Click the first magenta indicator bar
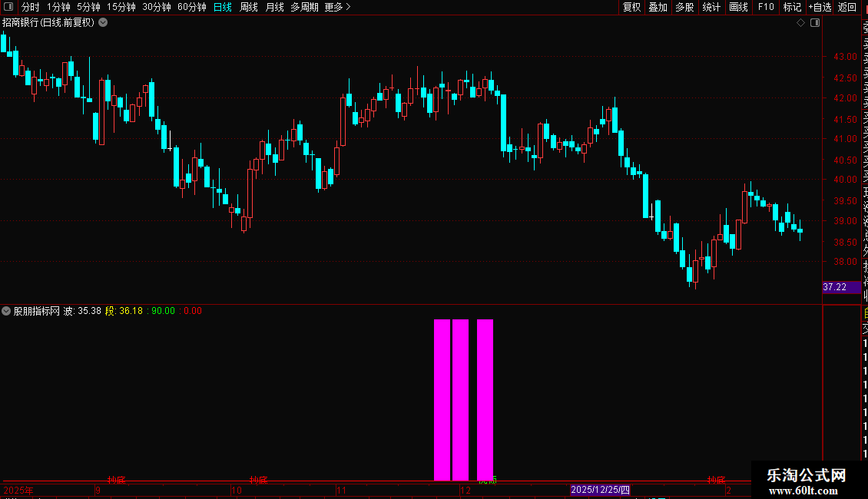The image size is (868, 499). click(442, 400)
